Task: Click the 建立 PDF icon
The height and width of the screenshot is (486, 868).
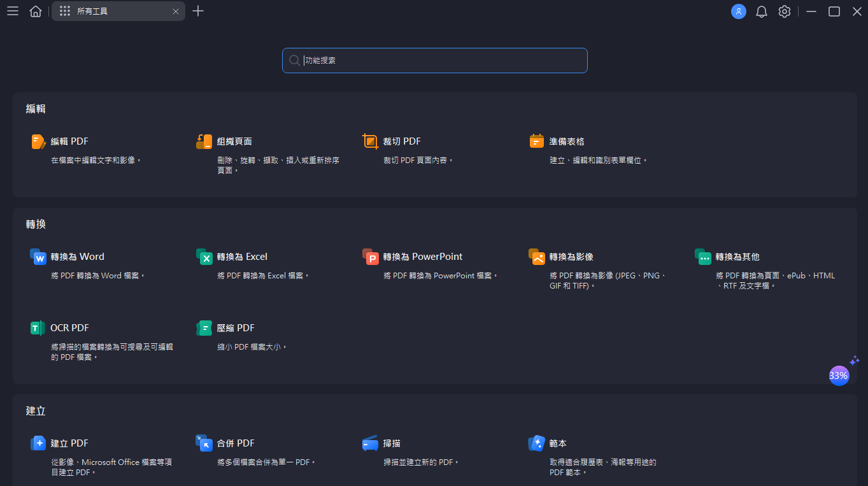Action: click(x=38, y=443)
